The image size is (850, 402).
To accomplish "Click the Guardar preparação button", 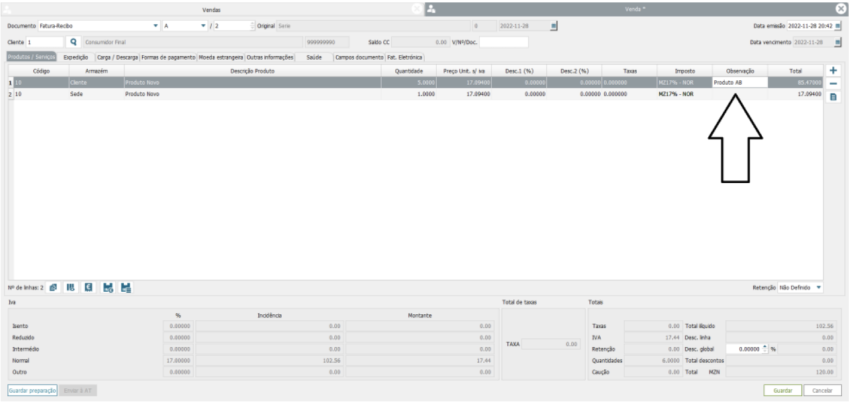I will [31, 389].
